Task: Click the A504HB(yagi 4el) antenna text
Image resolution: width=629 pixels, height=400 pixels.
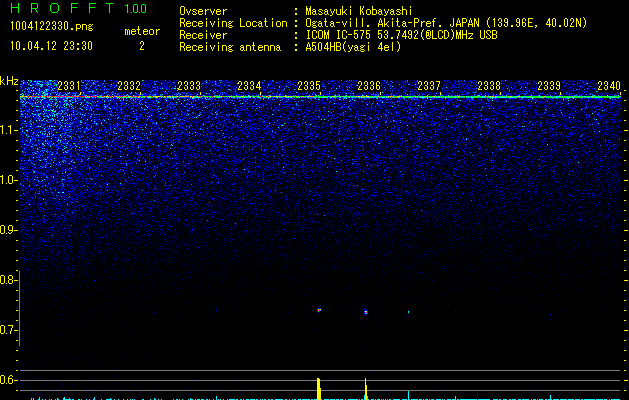Action: 353,47
